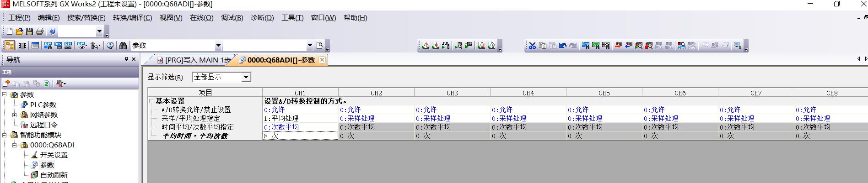This screenshot has height=183, width=868.
Task: Click the New project icon
Action: pyautogui.click(x=9, y=31)
